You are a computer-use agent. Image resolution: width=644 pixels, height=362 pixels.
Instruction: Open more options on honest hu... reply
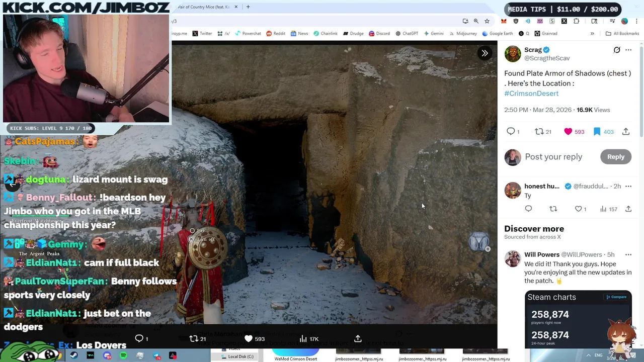coord(628,186)
